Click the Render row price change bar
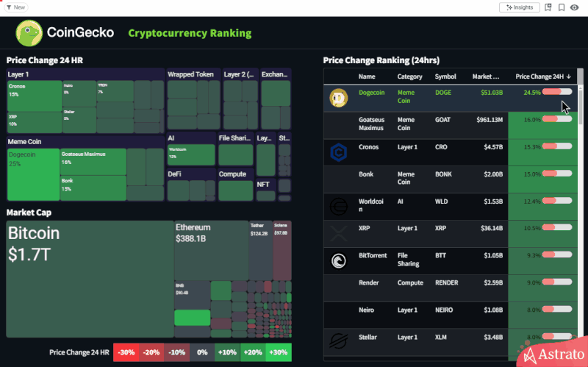The width and height of the screenshot is (588, 367). (x=557, y=282)
